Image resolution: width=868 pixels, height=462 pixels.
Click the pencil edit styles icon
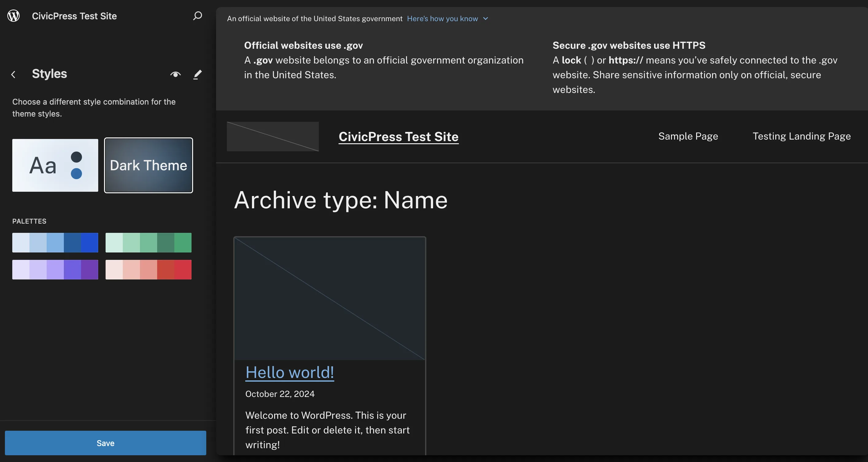(198, 74)
